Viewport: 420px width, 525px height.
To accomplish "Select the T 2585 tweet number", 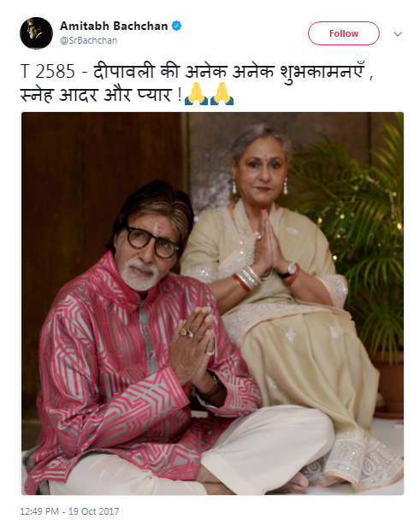I will point(48,71).
